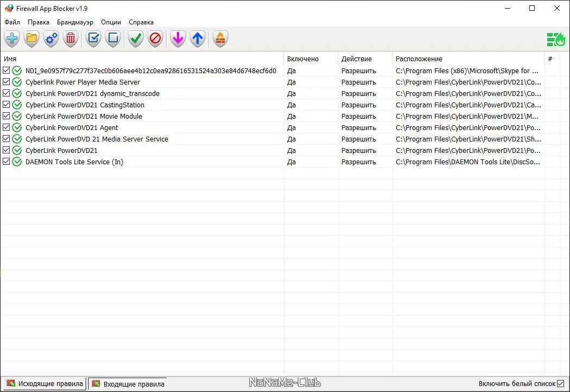Viewport: 570px width, 392px height.
Task: Sort by the Включено column header
Action: tap(311, 59)
